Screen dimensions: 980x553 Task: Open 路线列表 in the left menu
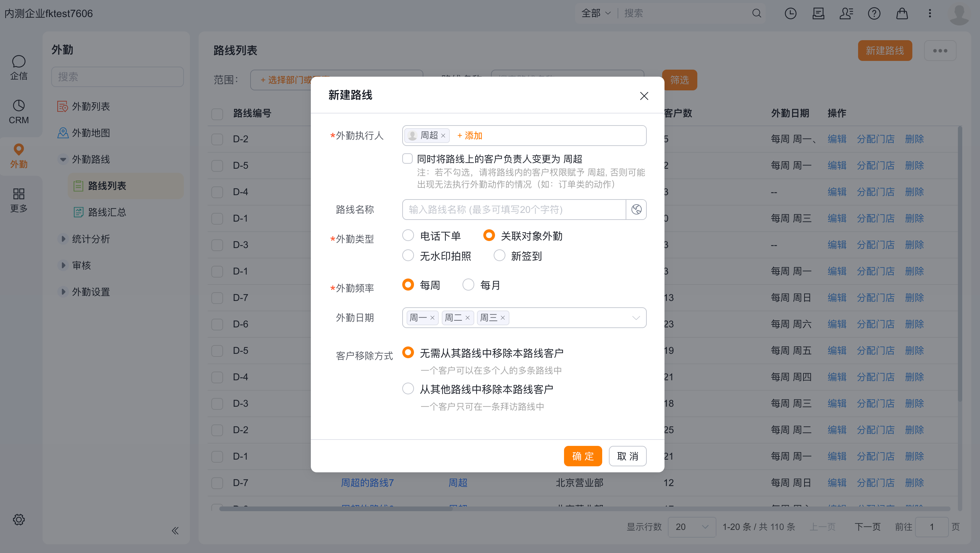click(x=126, y=185)
